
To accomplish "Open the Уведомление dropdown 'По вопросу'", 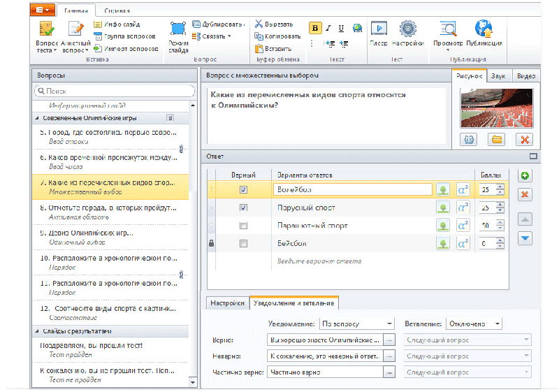I will pyautogui.click(x=357, y=324).
